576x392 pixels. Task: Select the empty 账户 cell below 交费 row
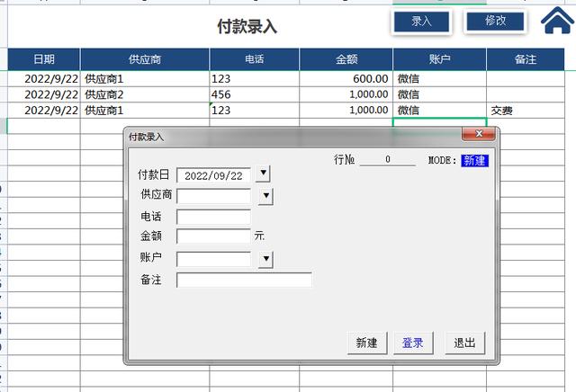coord(439,122)
